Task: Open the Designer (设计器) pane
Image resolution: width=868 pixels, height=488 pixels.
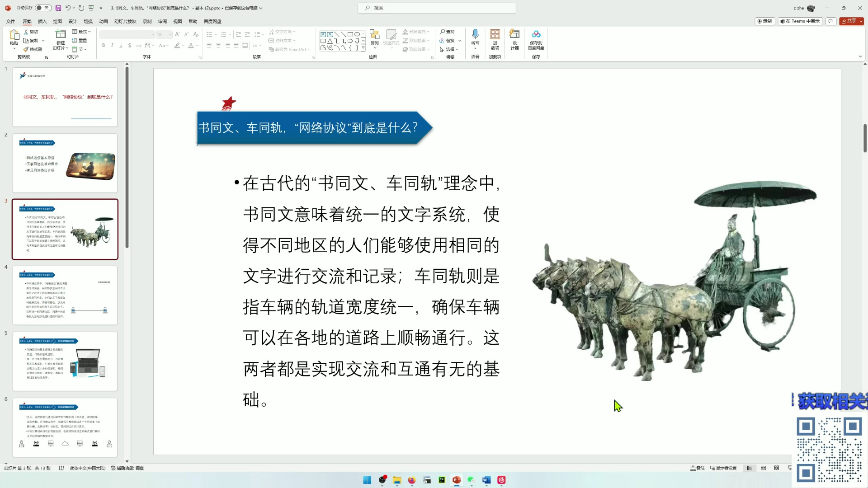Action: coord(514,40)
